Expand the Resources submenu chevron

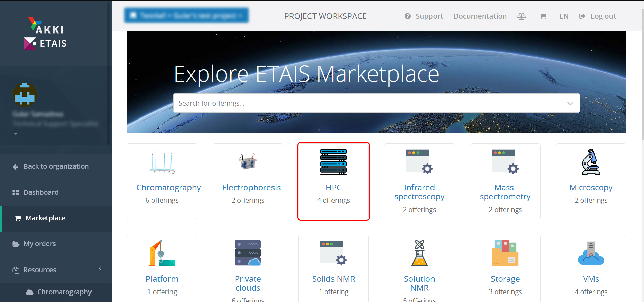coord(100,268)
